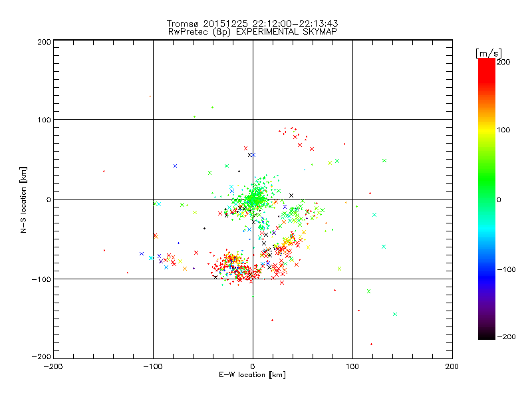Click the "100" tick on the E-W axis

[x=352, y=366]
